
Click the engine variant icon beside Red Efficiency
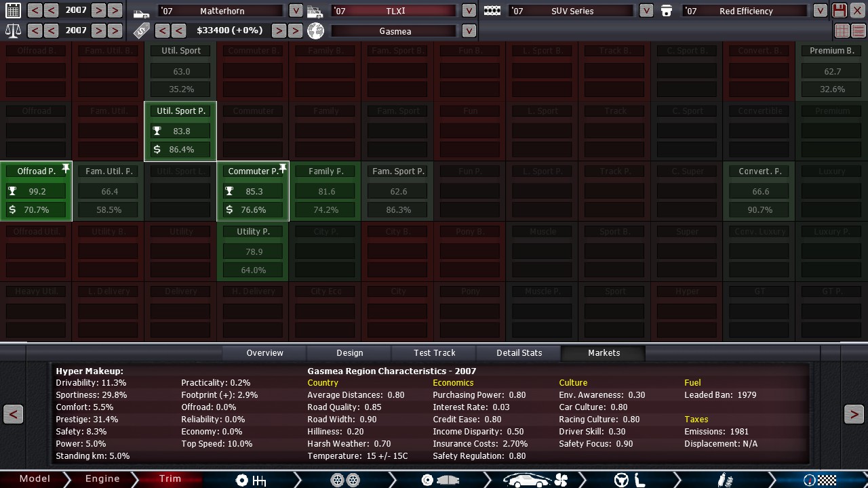[x=667, y=11]
